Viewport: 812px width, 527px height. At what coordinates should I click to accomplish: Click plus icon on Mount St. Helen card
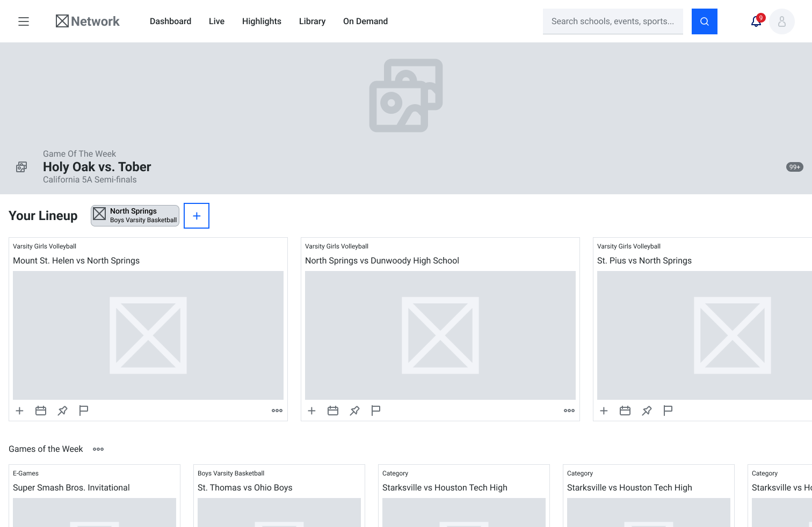point(19,411)
